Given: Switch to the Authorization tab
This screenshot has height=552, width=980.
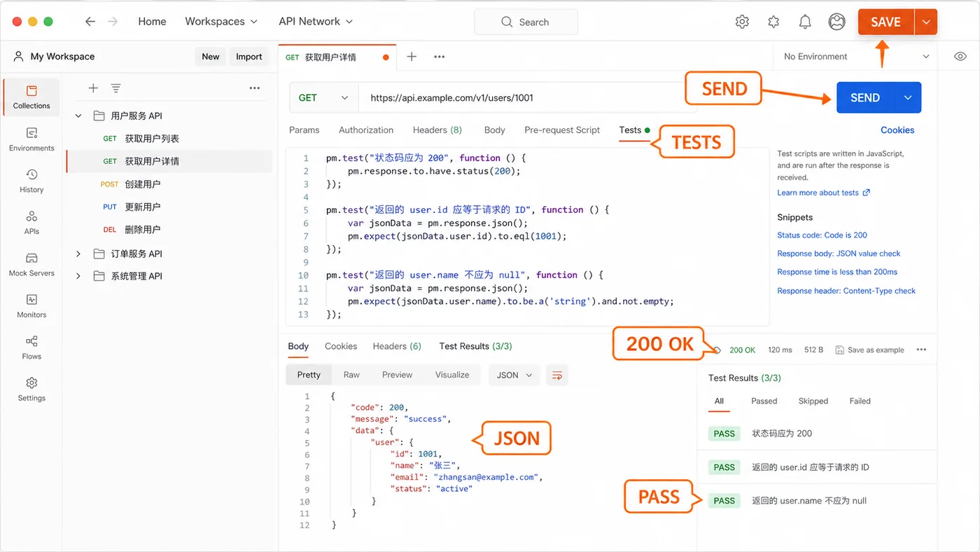Looking at the screenshot, I should pyautogui.click(x=366, y=130).
